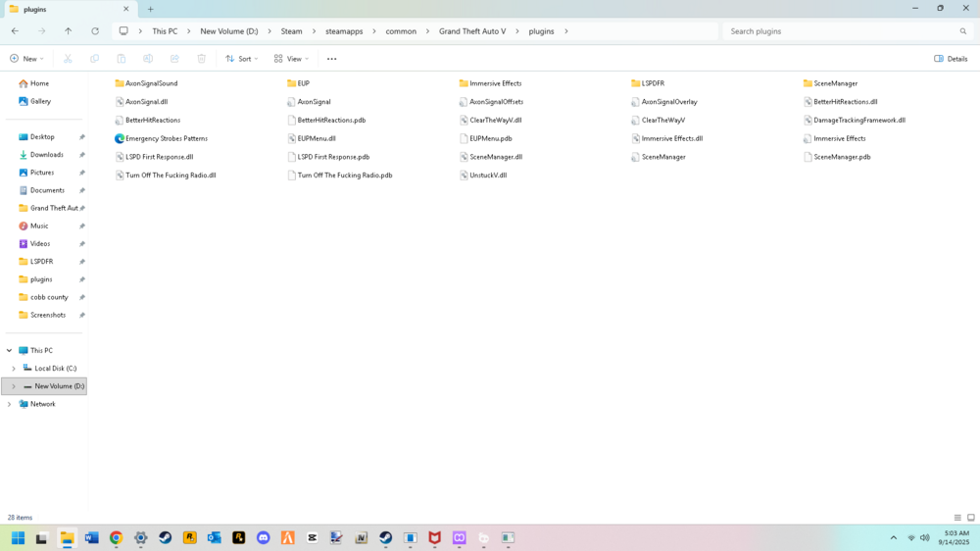Open Outlook from taskbar
The width and height of the screenshot is (980, 551).
tap(215, 538)
